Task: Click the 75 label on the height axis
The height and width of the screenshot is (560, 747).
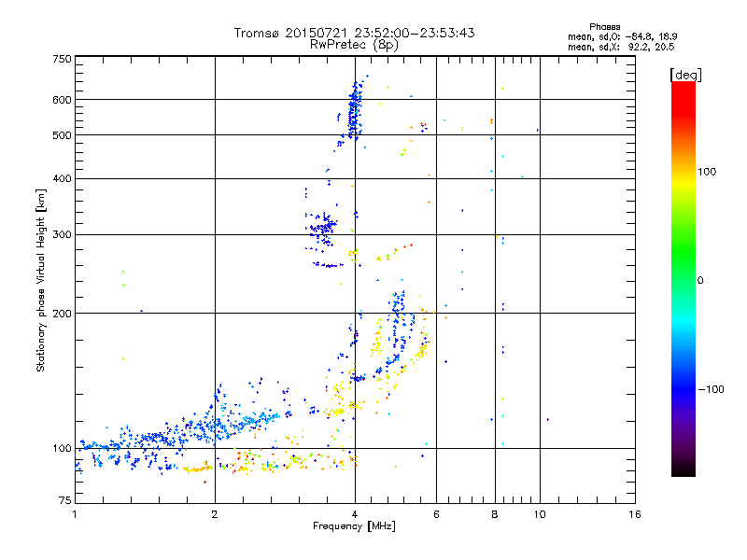Action: coord(65,500)
